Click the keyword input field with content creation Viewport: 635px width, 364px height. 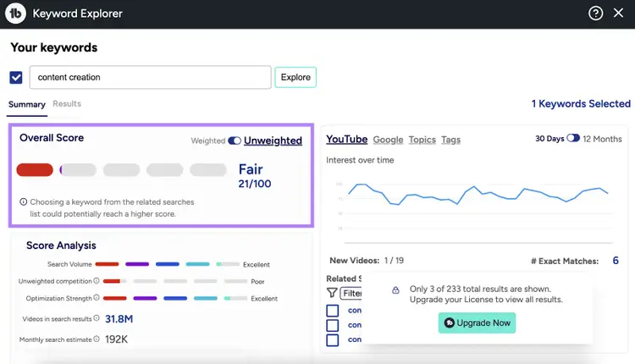click(x=150, y=77)
